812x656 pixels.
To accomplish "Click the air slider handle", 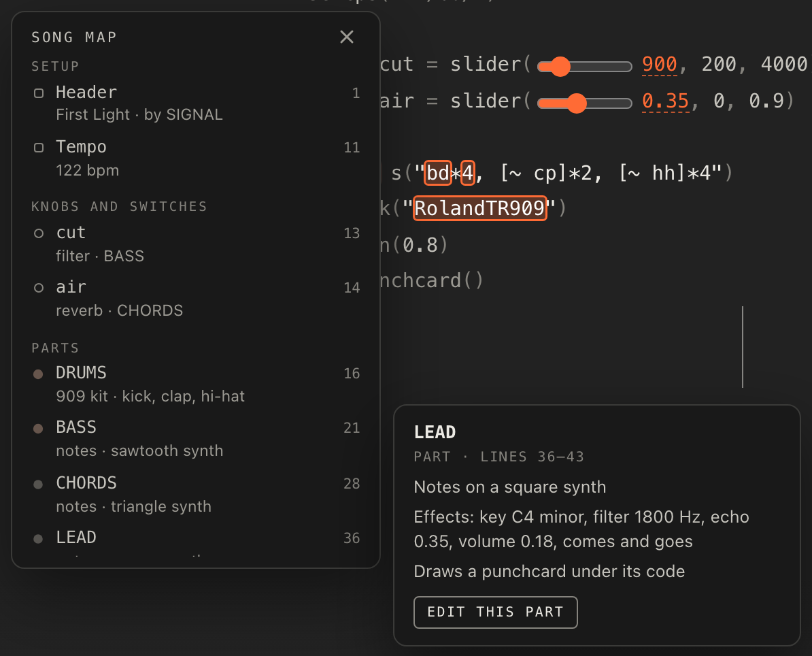I will pyautogui.click(x=577, y=103).
